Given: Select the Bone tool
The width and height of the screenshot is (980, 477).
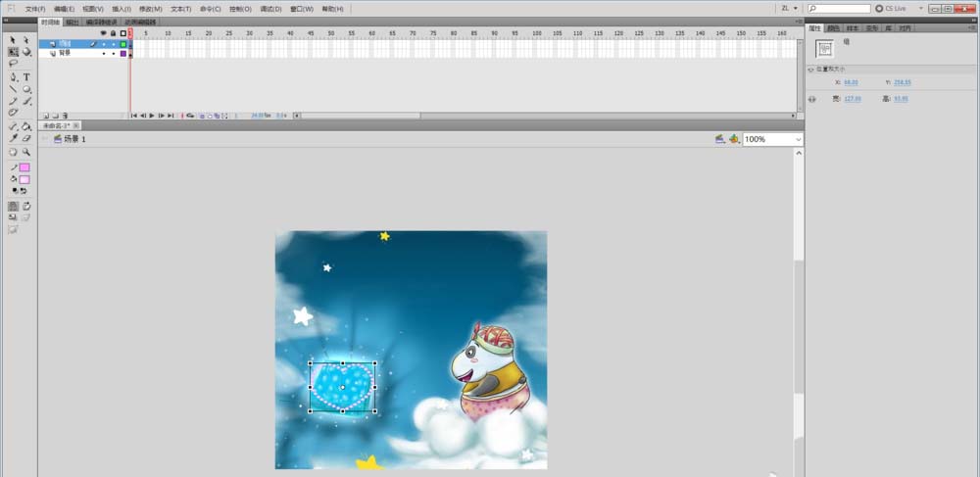Looking at the screenshot, I should [x=13, y=126].
